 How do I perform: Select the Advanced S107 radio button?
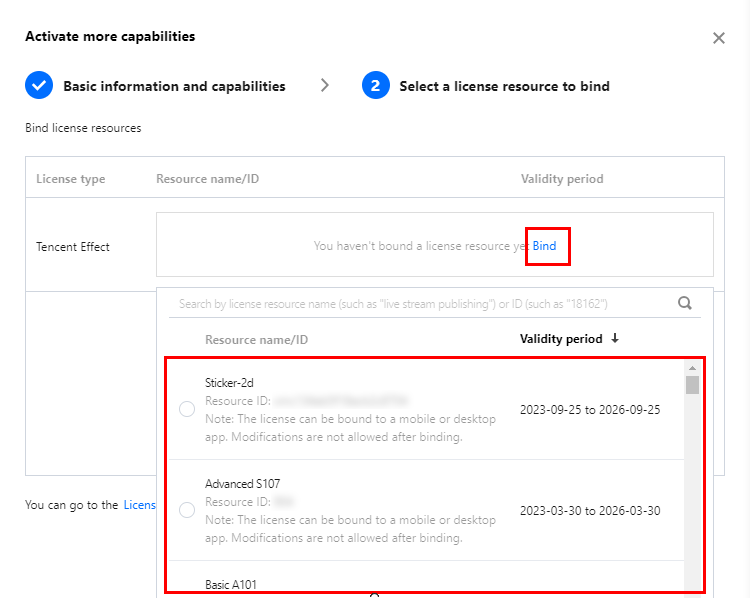tap(186, 510)
